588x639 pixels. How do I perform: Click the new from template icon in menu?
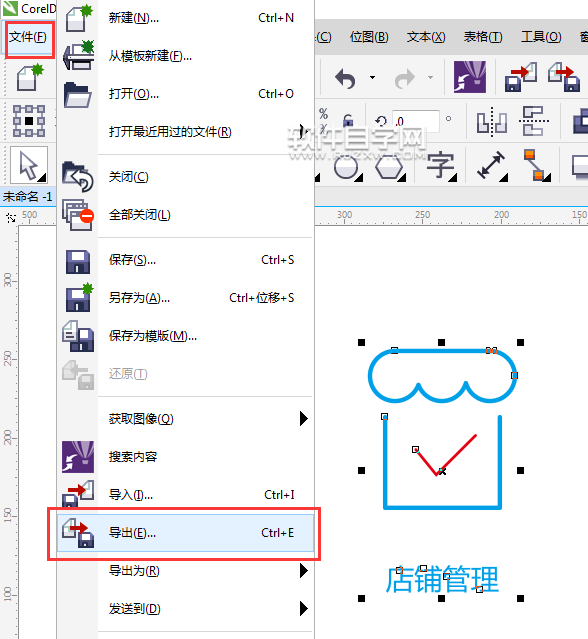(79, 55)
